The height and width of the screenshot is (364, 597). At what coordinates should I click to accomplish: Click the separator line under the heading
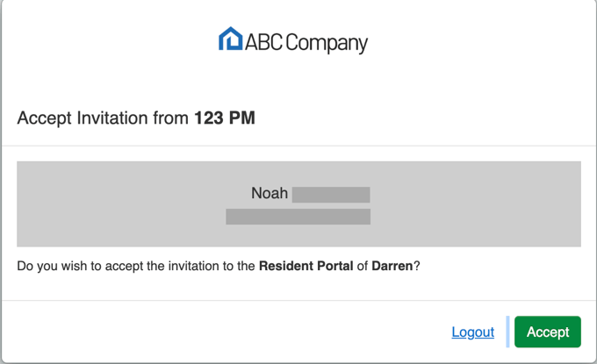tap(298, 146)
